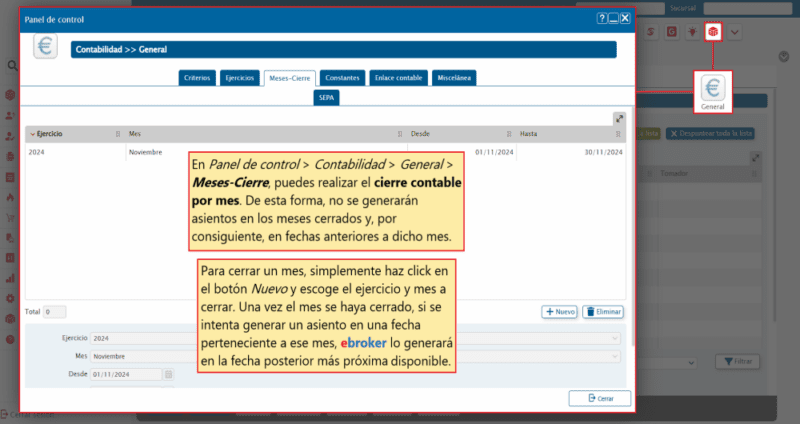Click the red cube control panel icon
Image resolution: width=800 pixels, height=424 pixels.
(713, 33)
